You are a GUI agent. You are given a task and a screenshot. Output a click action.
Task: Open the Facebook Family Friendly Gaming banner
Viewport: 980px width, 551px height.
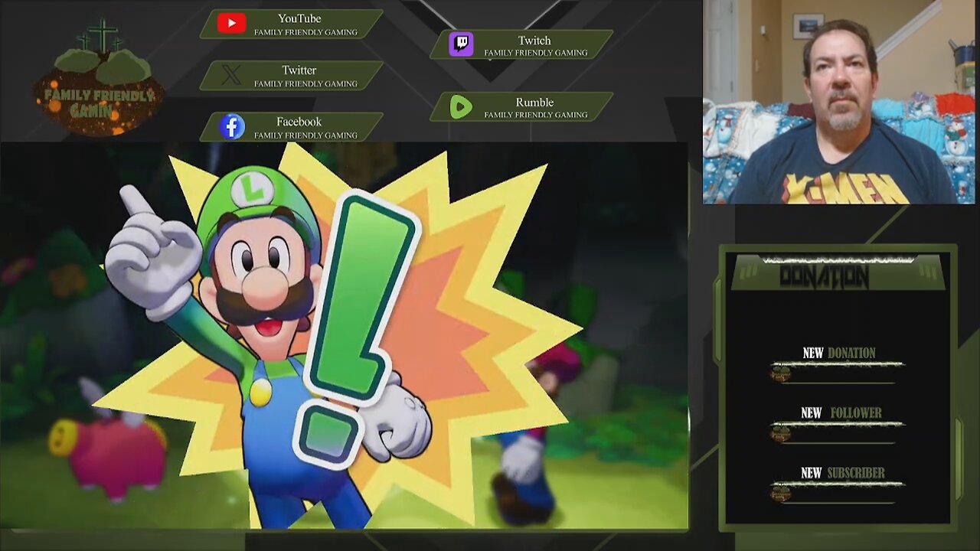coord(292,127)
